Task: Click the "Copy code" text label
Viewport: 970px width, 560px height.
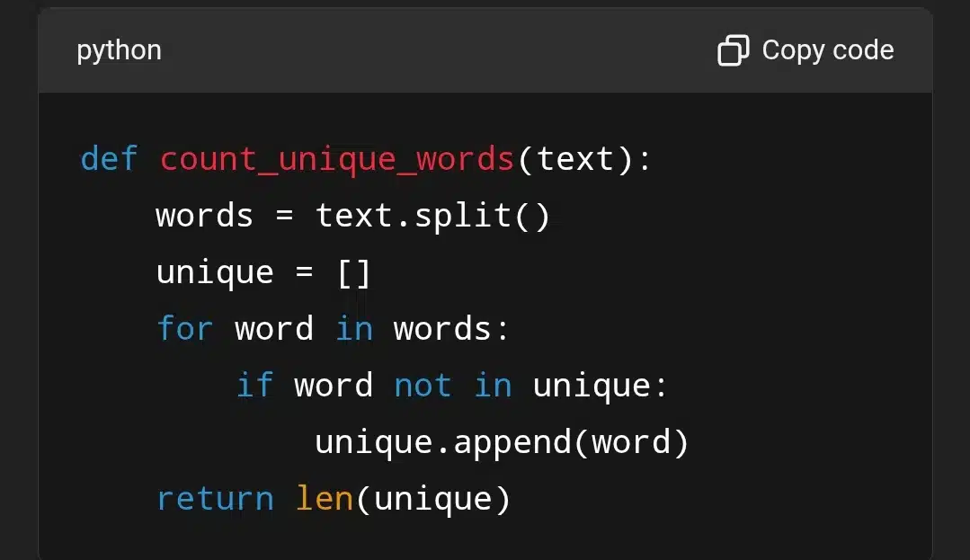Action: 828,50
